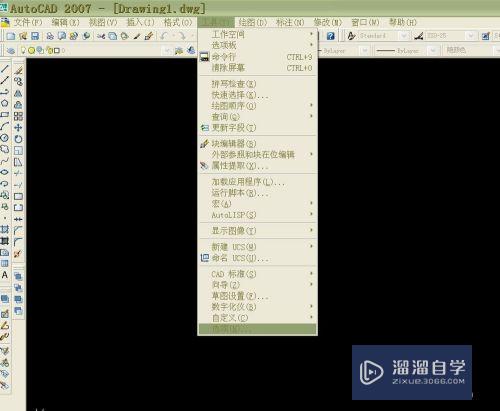
Task: Click the Undo arrow icon
Action: coord(163,36)
